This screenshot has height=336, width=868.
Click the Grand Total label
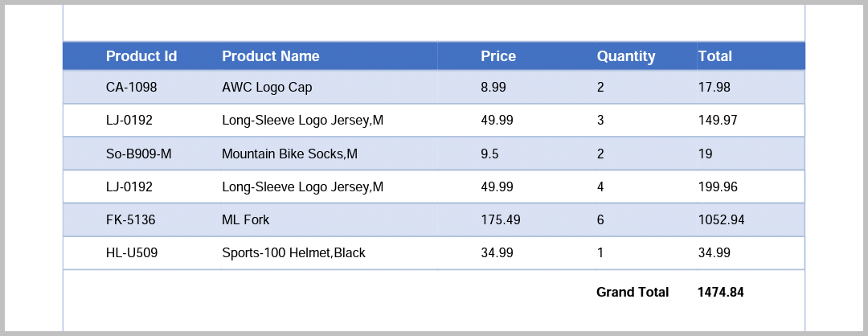(633, 293)
